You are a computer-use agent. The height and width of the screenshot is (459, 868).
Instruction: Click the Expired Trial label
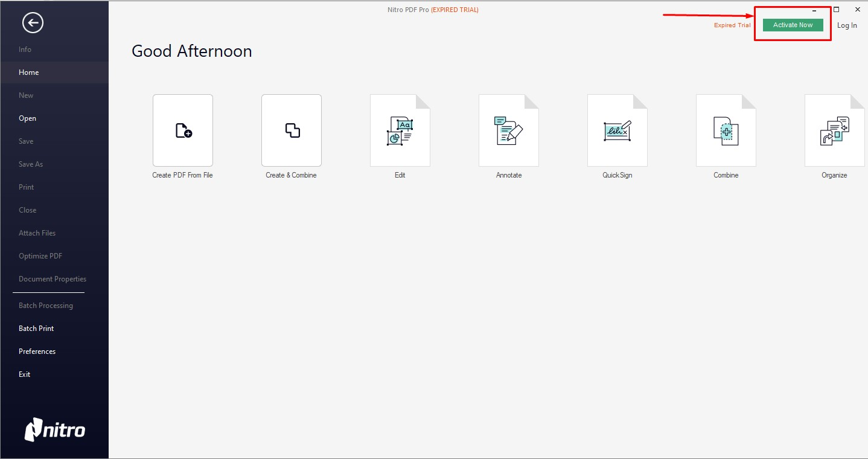(x=732, y=25)
